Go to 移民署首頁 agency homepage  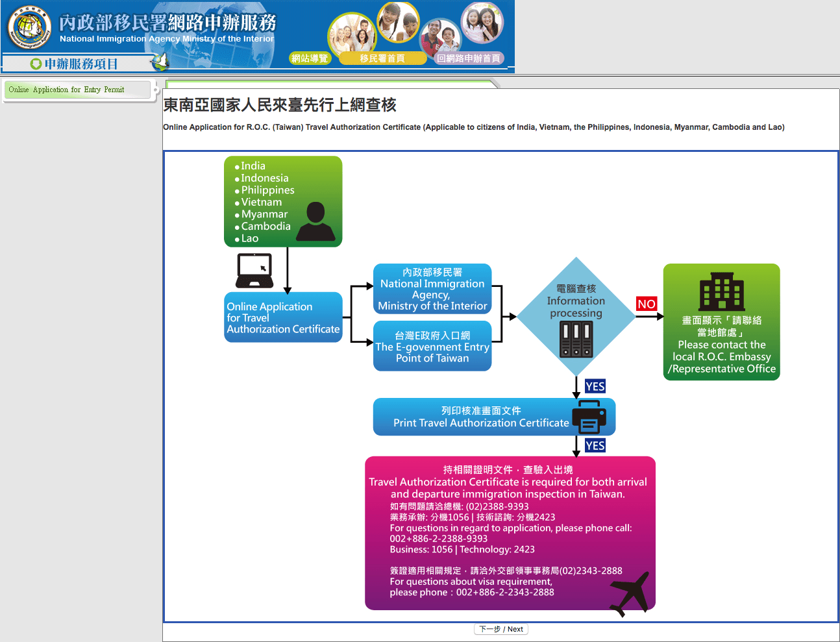[x=382, y=58]
